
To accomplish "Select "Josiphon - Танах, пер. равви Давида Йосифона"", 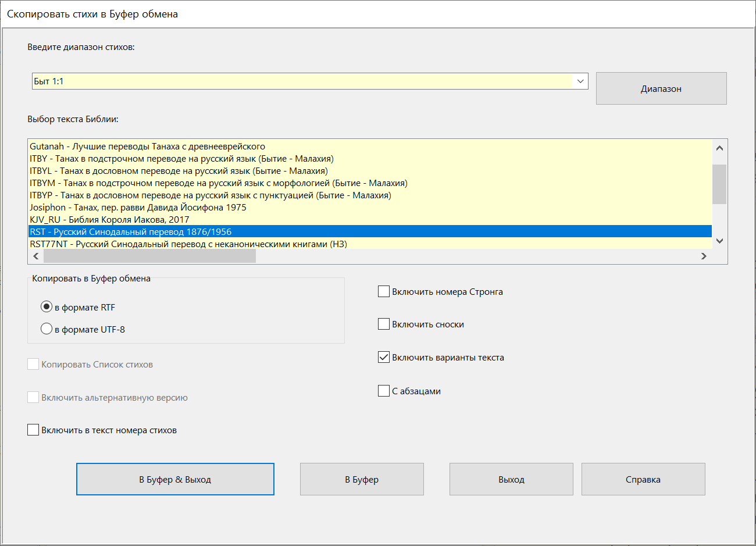I will (370, 207).
